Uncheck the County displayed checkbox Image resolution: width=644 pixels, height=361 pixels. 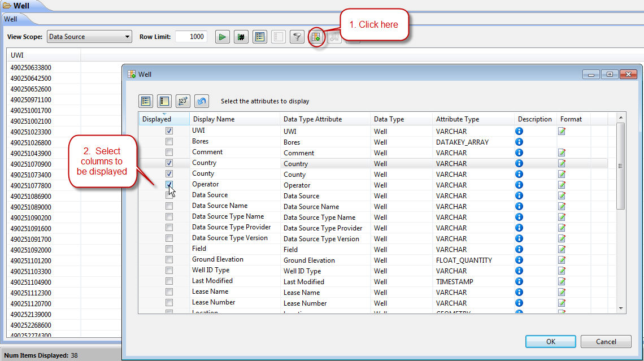click(x=169, y=174)
